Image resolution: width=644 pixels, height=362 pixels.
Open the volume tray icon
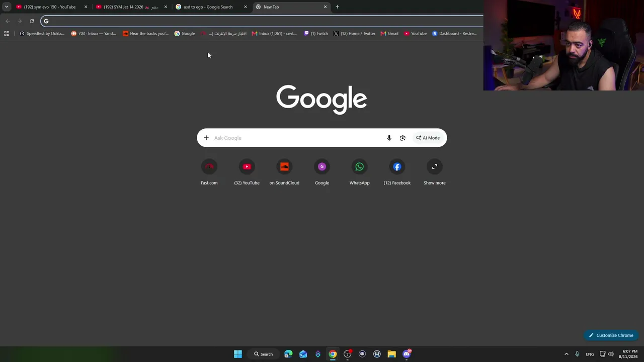(611, 354)
